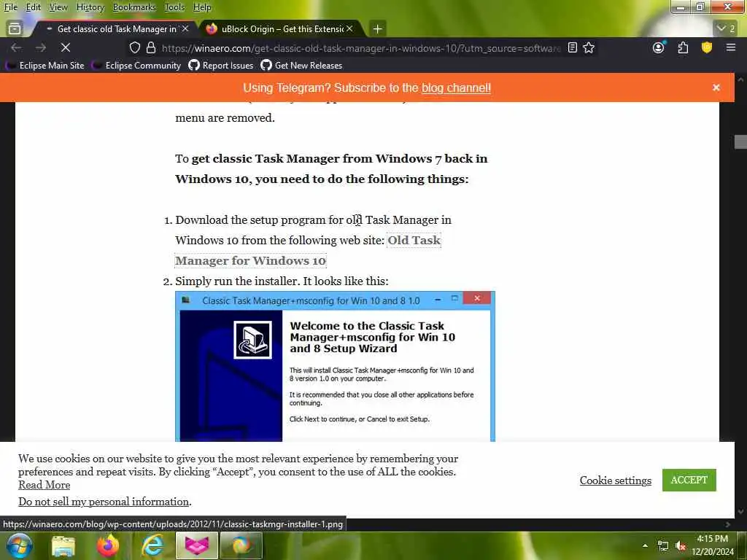The image size is (747, 560).
Task: View site security padlock information
Action: [151, 47]
